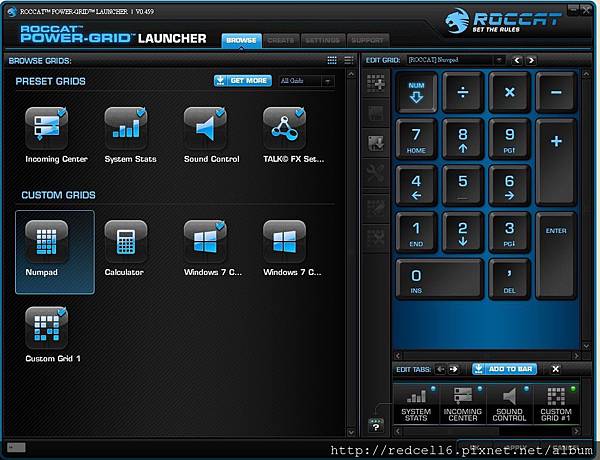The width and height of the screenshot is (600, 460).
Task: Switch to the Create tab
Action: coord(281,40)
